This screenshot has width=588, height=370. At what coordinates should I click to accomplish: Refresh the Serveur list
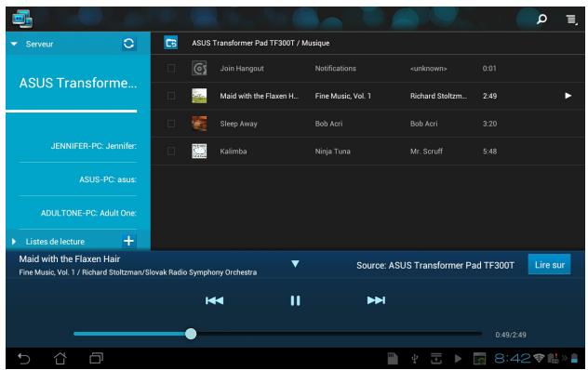click(x=128, y=44)
